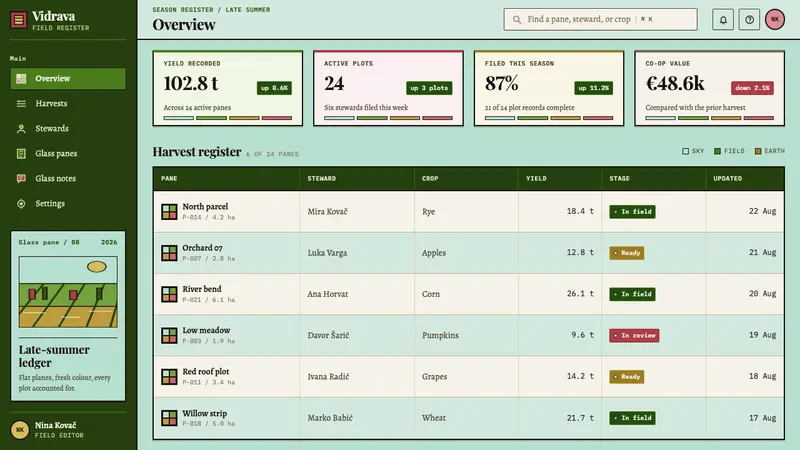Click Willow strip 'In field' stage badge
The height and width of the screenshot is (450, 800).
click(x=632, y=418)
